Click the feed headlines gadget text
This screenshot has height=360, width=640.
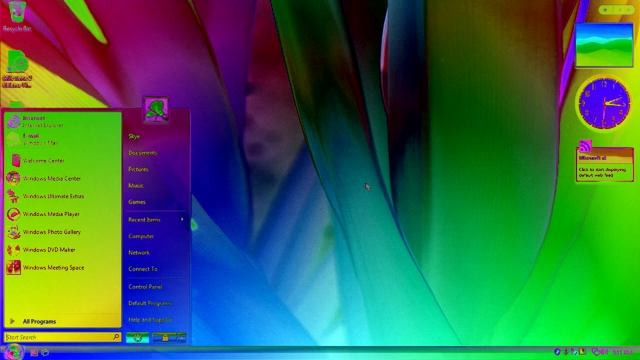click(x=602, y=172)
